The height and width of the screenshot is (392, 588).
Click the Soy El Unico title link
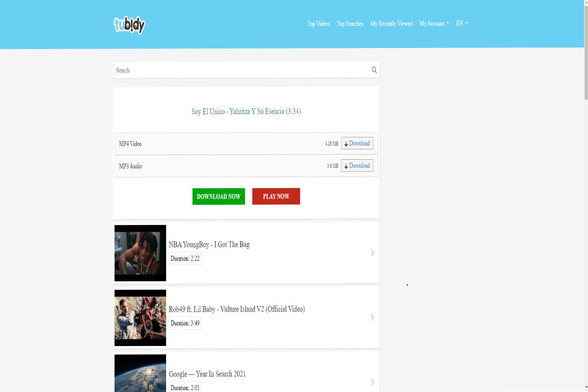click(246, 111)
